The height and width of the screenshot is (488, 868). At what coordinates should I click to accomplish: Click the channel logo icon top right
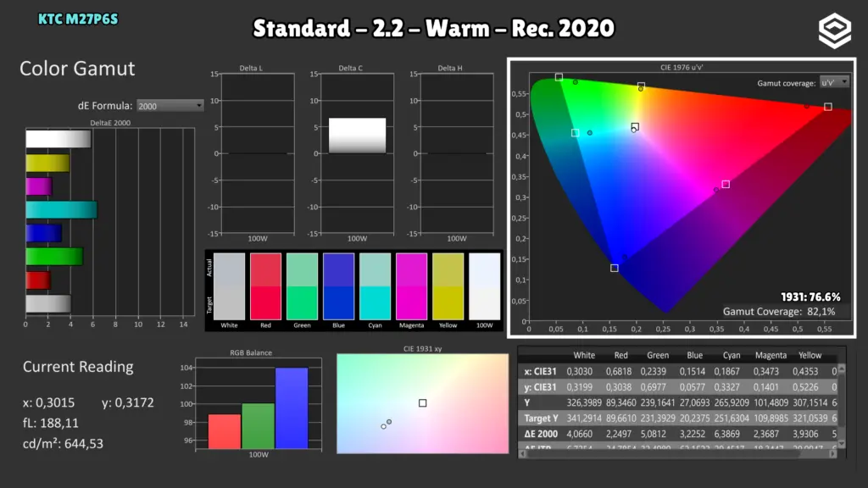click(x=835, y=31)
